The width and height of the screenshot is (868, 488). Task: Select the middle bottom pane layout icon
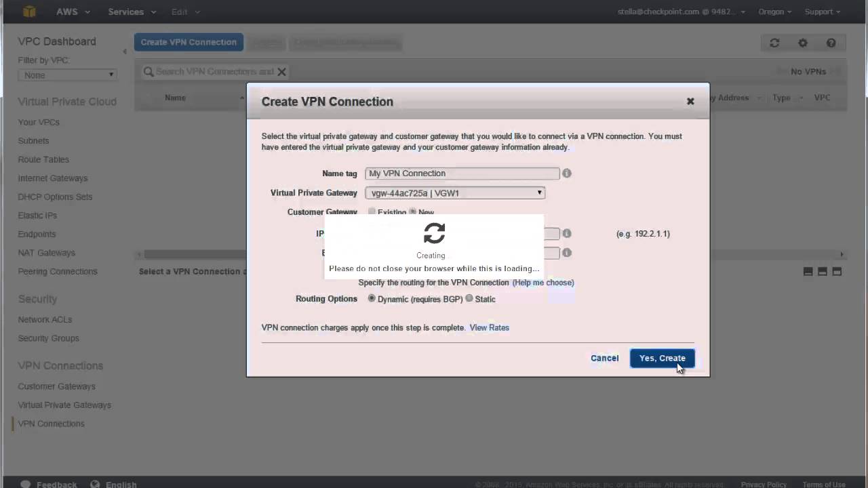823,271
